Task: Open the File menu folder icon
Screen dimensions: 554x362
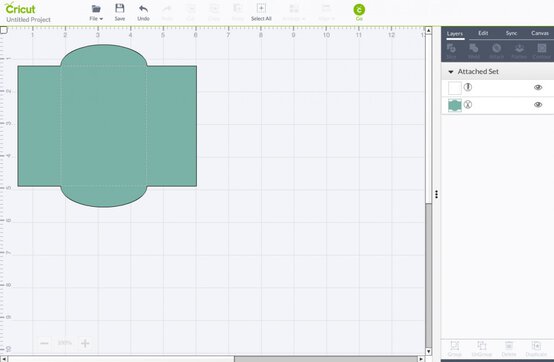Action: click(x=96, y=9)
